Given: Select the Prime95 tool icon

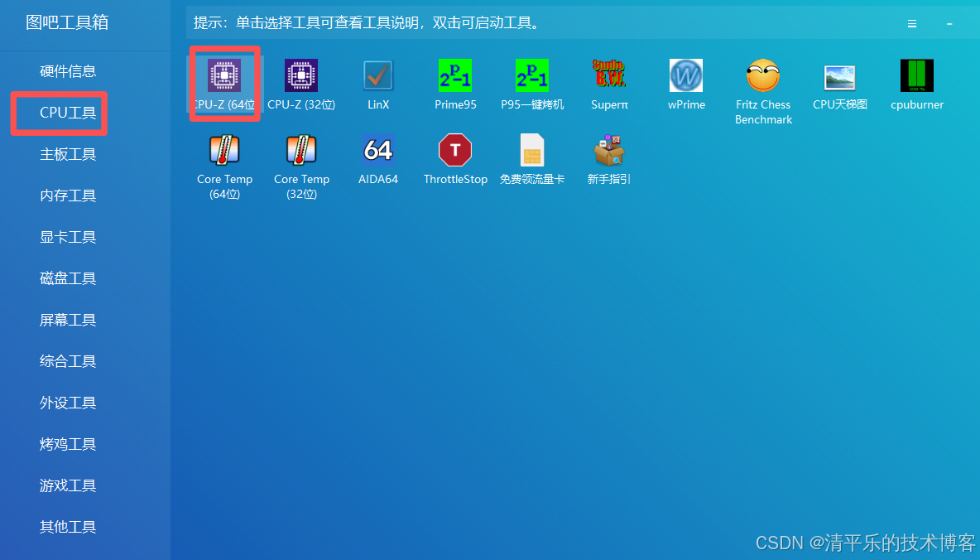Looking at the screenshot, I should coord(455,75).
